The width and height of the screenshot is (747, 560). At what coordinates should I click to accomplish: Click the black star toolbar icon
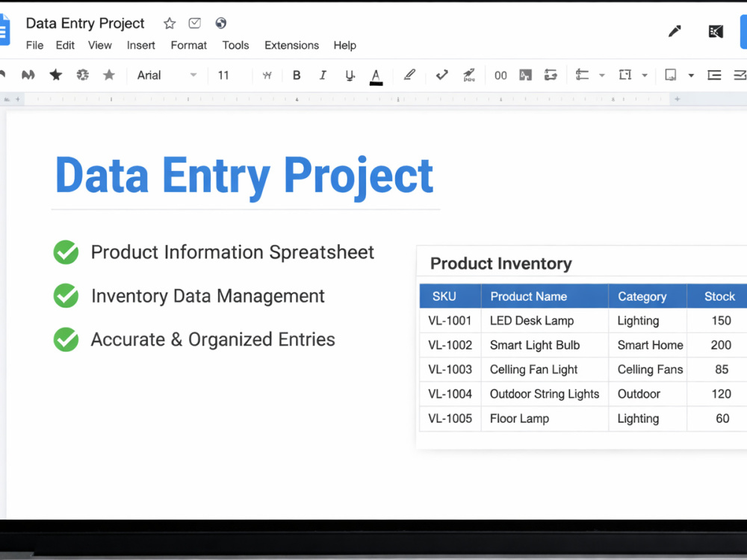click(x=56, y=75)
